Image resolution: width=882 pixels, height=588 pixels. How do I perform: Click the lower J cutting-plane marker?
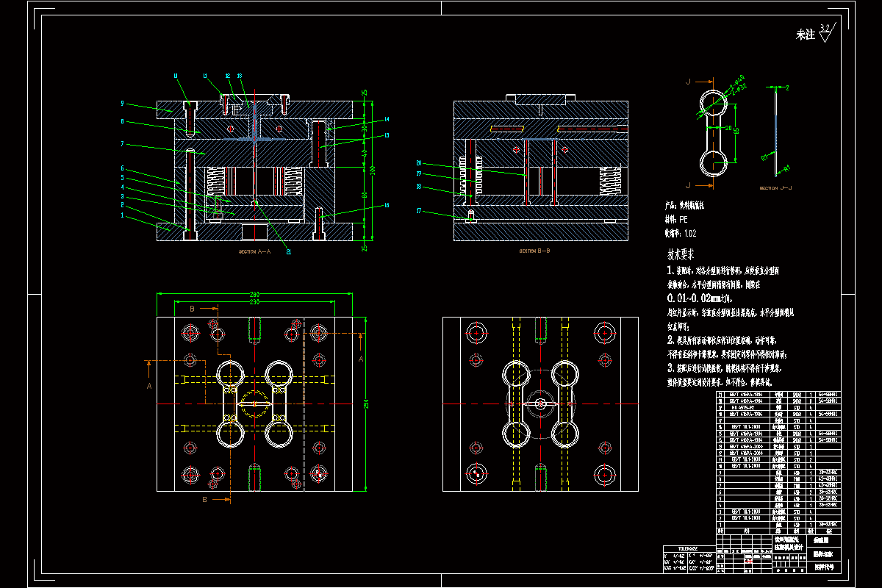pos(689,184)
